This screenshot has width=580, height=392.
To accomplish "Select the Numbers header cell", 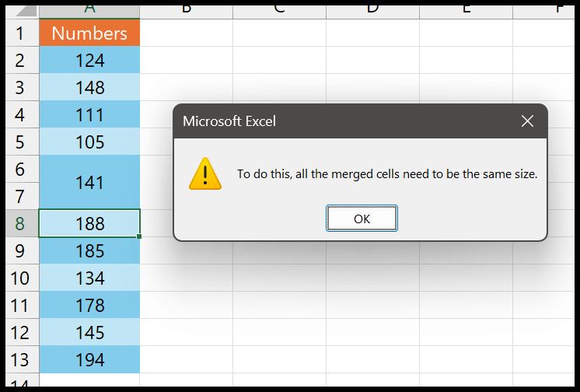I will click(x=89, y=33).
